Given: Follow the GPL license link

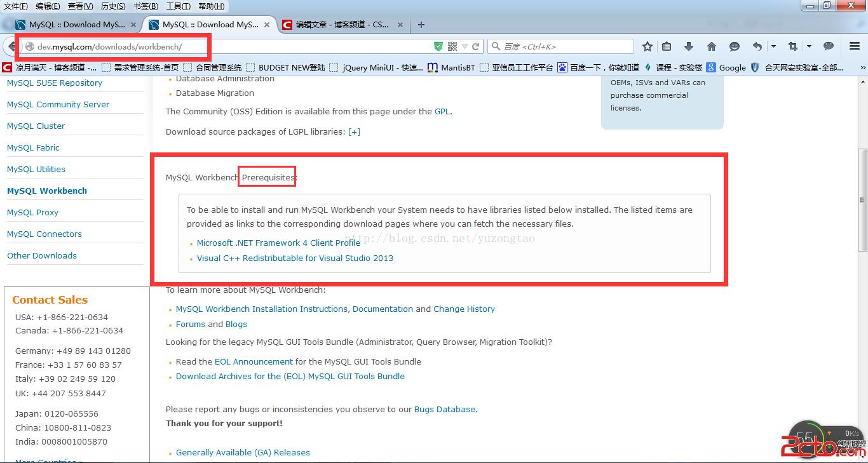Looking at the screenshot, I should pyautogui.click(x=442, y=111).
